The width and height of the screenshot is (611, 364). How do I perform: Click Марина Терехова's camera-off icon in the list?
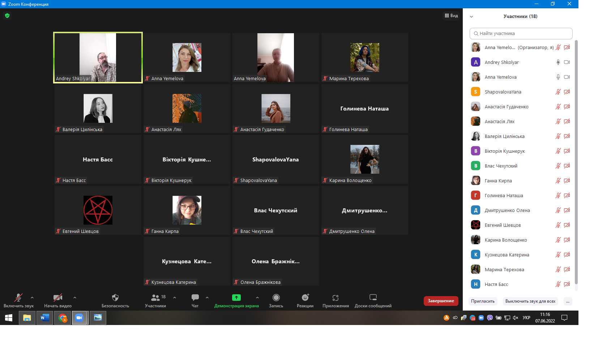pyautogui.click(x=567, y=269)
